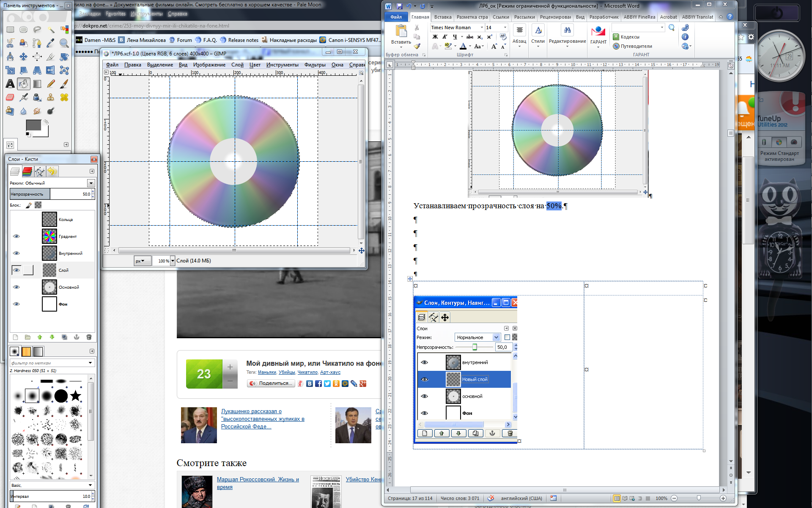Viewport: 812px width, 508px height.
Task: Open the Word font size dropdown
Action: [x=505, y=28]
